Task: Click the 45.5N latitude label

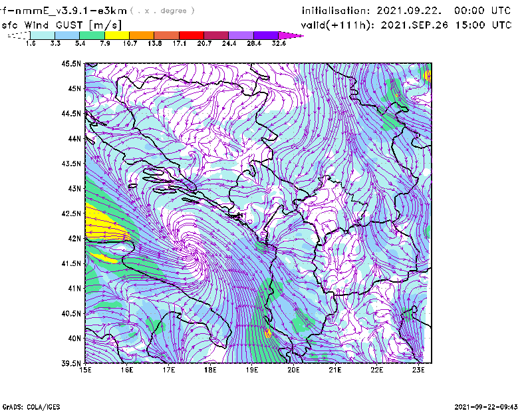Action: coord(71,63)
